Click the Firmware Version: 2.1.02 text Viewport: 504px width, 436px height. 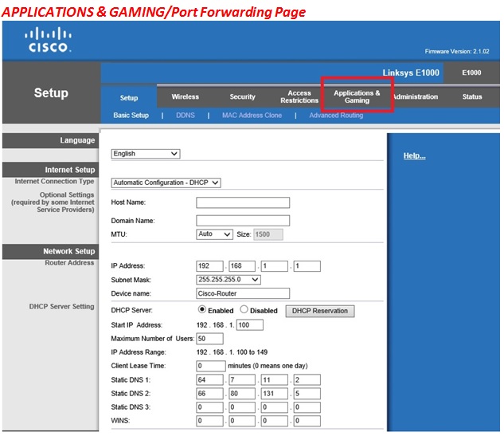pos(457,52)
